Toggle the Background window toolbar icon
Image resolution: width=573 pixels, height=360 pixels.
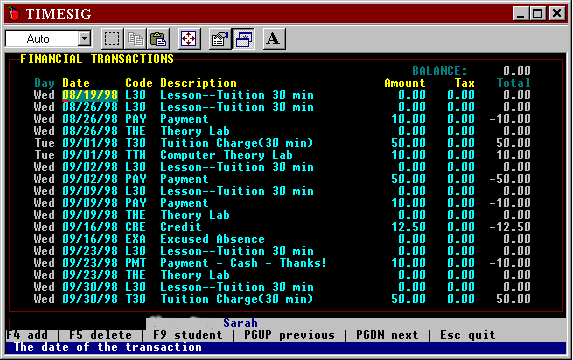pyautogui.click(x=243, y=38)
